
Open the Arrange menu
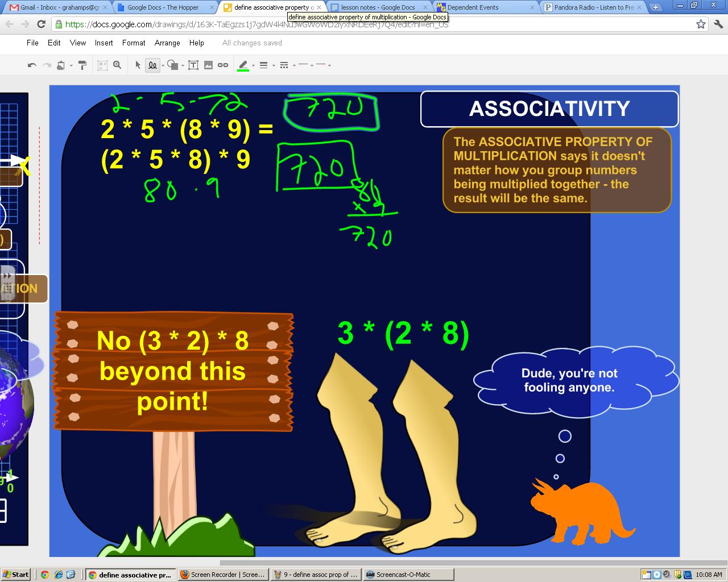pyautogui.click(x=167, y=43)
